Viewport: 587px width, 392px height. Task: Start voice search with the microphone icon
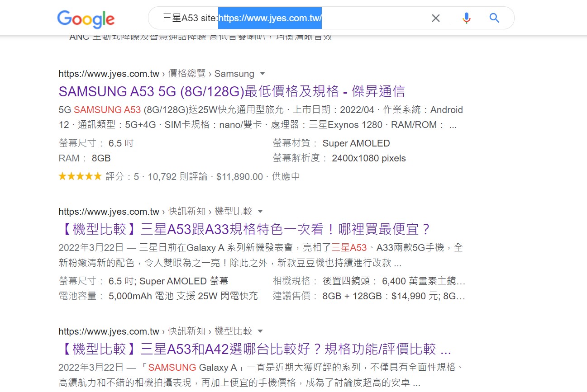coord(467,18)
